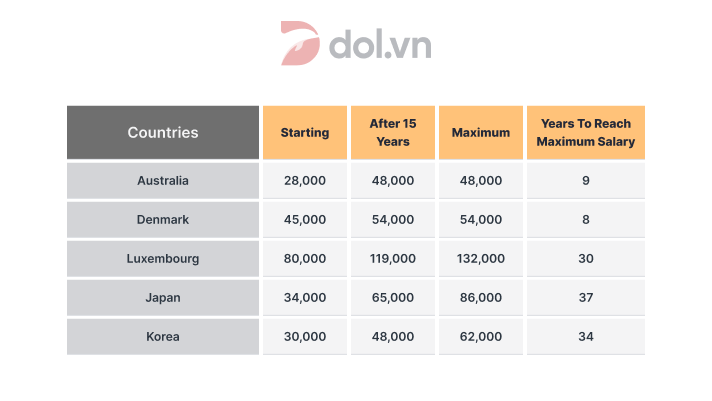This screenshot has height=401, width=712.
Task: Select the Australia row label
Action: coord(163,181)
